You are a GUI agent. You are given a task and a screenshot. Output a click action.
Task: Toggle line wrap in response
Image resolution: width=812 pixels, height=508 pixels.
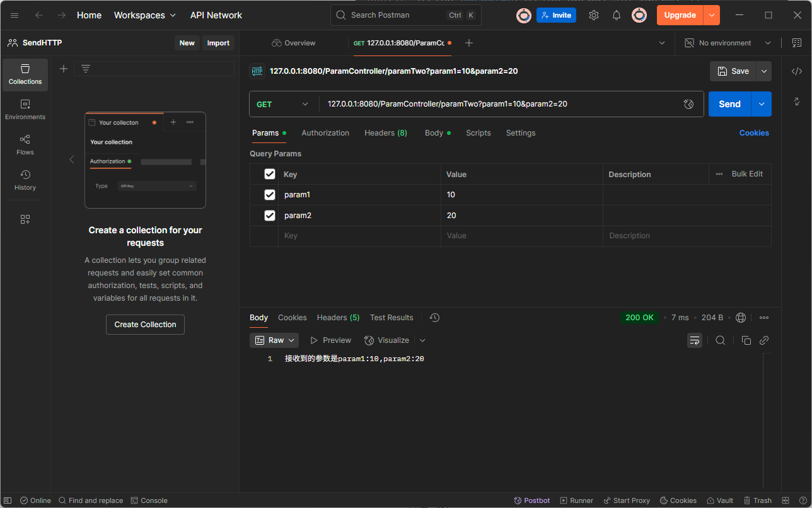click(695, 340)
